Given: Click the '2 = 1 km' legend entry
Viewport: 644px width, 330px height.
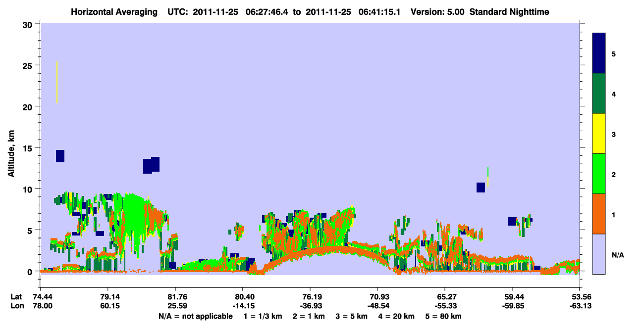Looking at the screenshot, I should (309, 316).
